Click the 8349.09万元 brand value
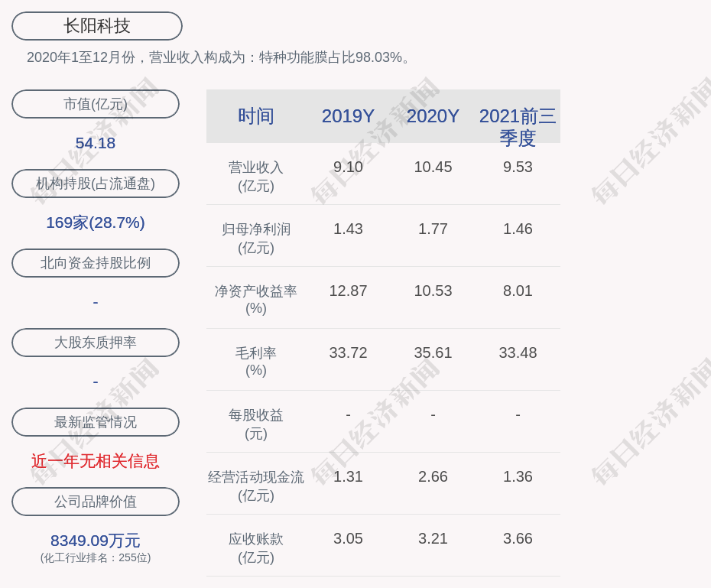 [x=96, y=541]
